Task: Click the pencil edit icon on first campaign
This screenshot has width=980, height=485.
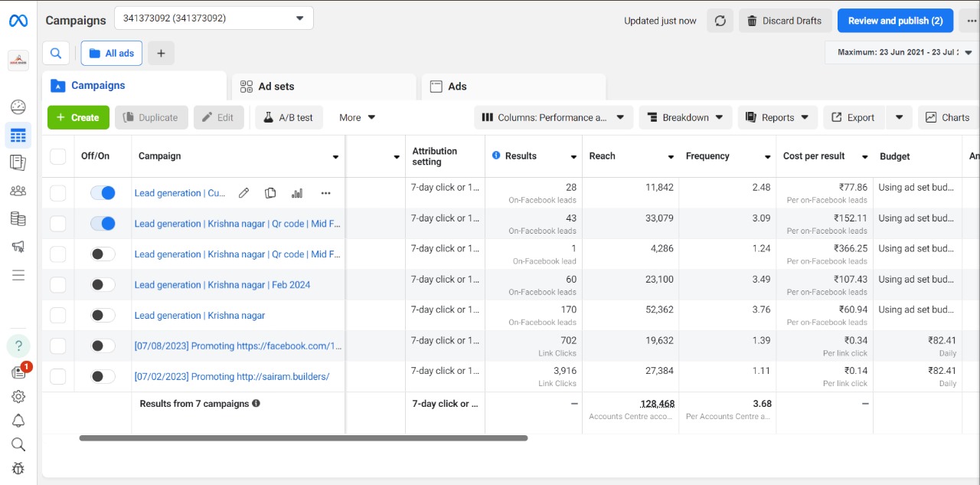Action: click(243, 193)
